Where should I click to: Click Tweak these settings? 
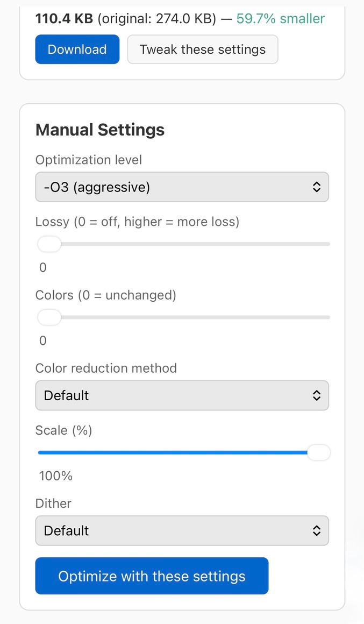pos(202,49)
